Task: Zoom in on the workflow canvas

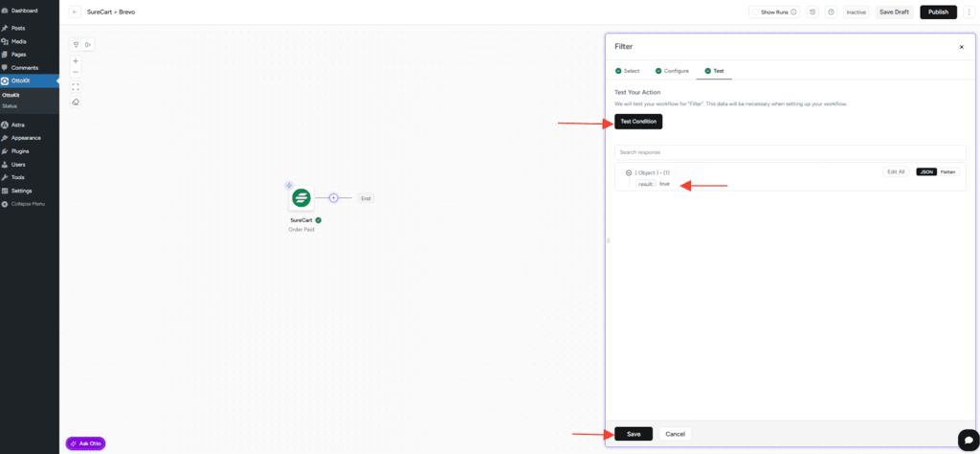Action: tap(76, 61)
